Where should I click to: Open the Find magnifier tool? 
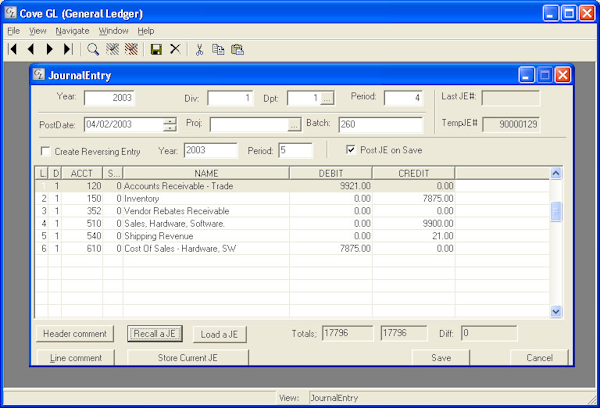coord(93,49)
